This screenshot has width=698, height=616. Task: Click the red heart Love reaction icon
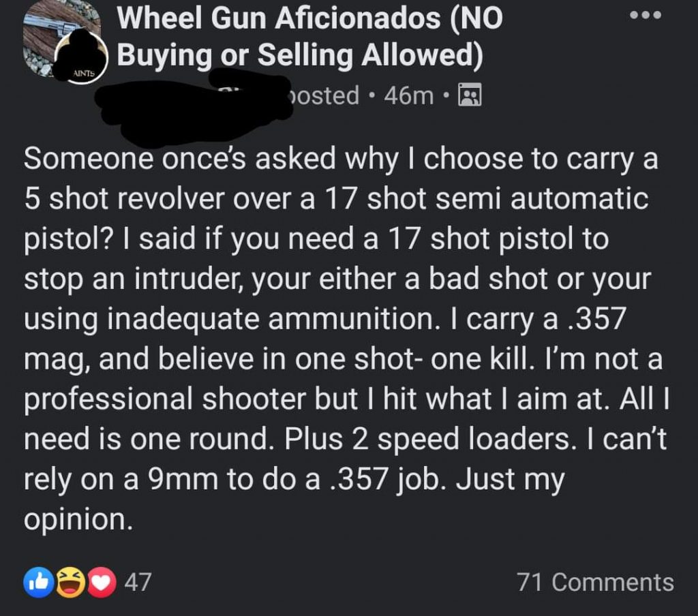[100, 583]
